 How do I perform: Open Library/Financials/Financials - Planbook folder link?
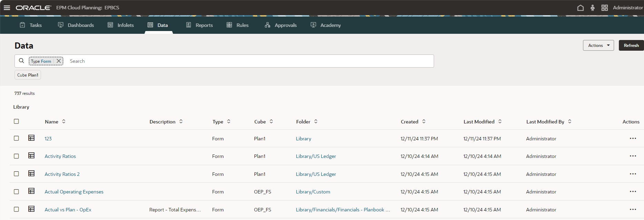click(x=343, y=210)
